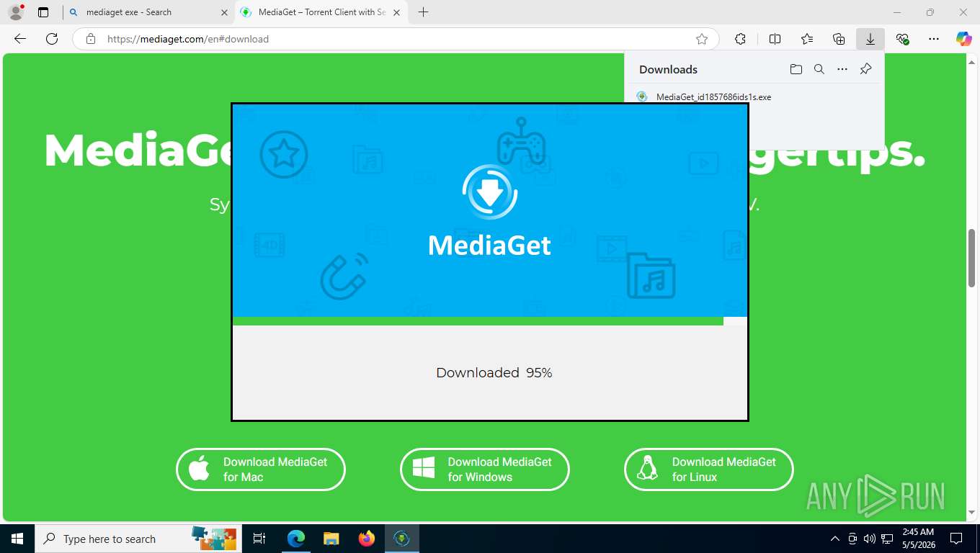The image size is (980, 553).
Task: Refresh the MediaGet page
Action: click(52, 39)
